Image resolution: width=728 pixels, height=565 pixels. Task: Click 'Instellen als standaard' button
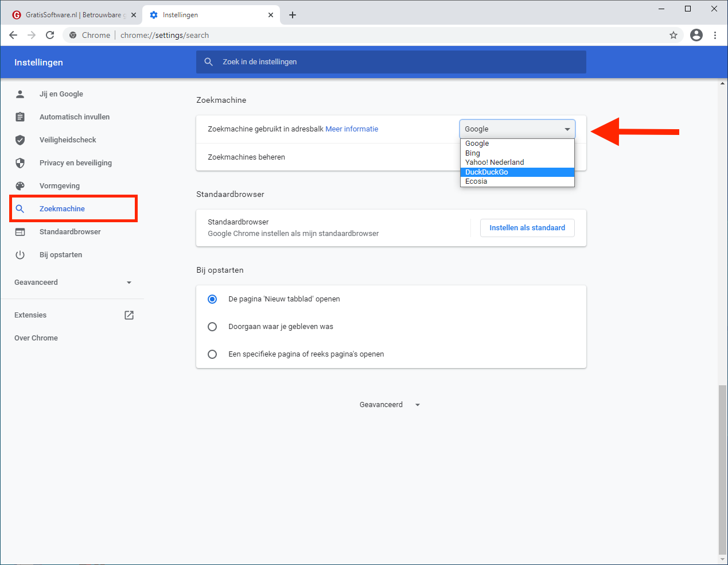pyautogui.click(x=527, y=228)
